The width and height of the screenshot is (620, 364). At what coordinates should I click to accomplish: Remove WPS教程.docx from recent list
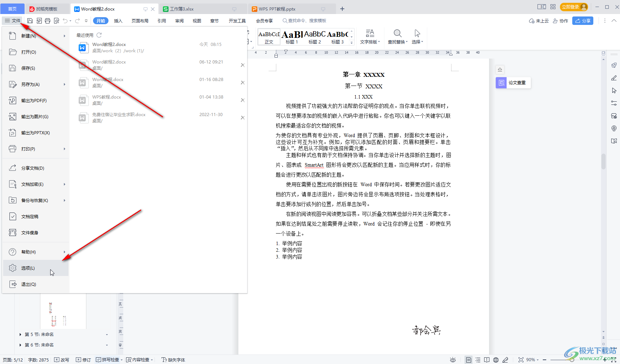point(242,100)
